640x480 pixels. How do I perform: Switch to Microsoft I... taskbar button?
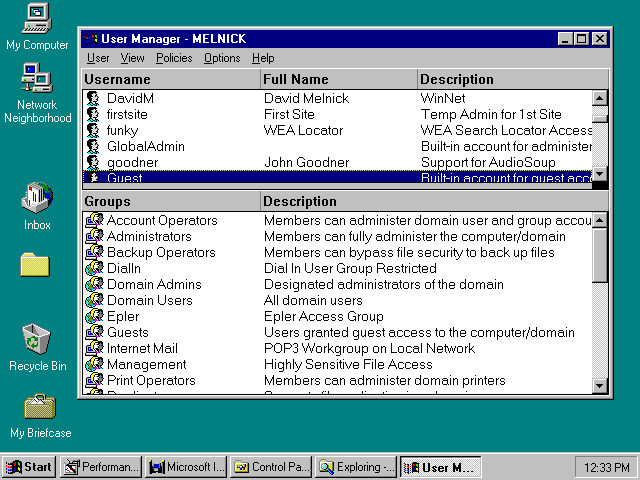pos(186,467)
